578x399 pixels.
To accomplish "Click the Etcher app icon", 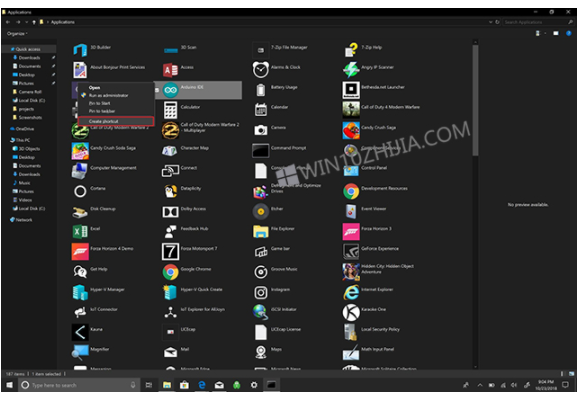I will point(261,211).
